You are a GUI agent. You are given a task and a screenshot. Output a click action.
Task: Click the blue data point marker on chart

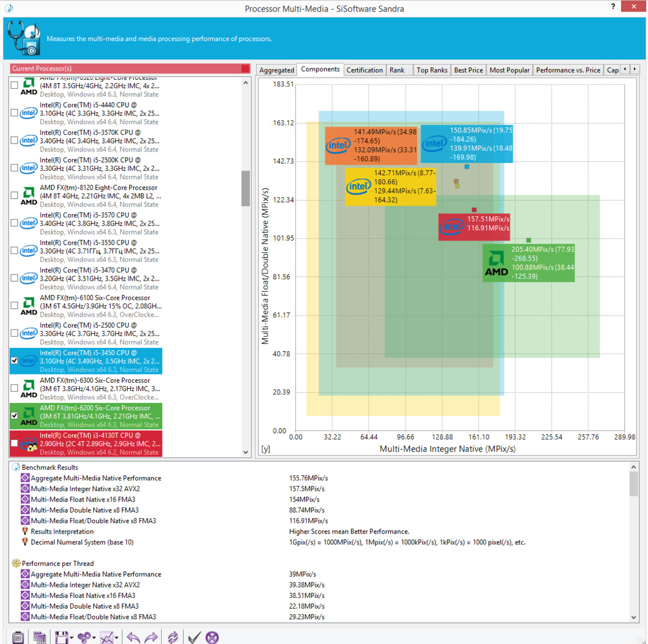[x=467, y=167]
